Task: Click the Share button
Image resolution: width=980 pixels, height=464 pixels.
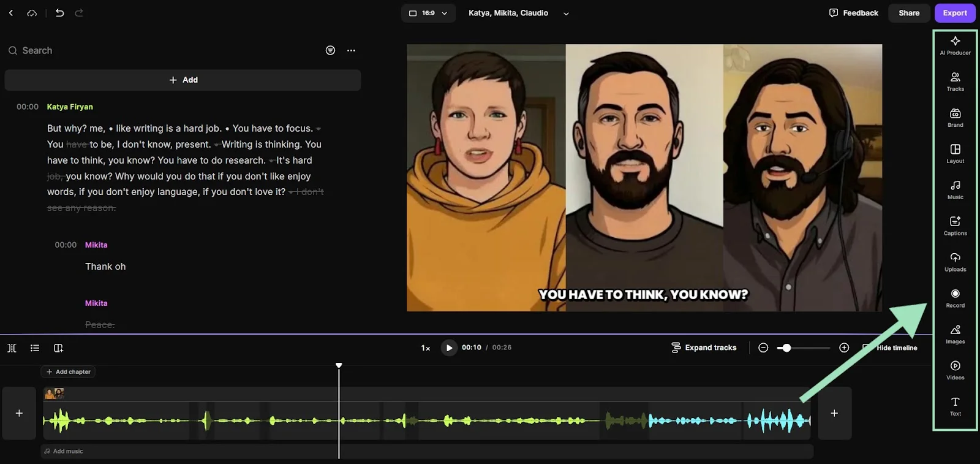Action: pyautogui.click(x=909, y=13)
